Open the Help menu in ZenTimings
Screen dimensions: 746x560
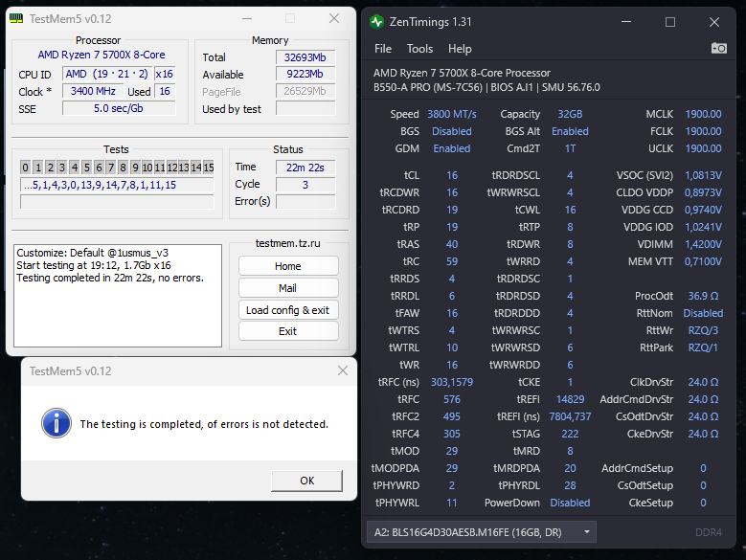click(460, 49)
